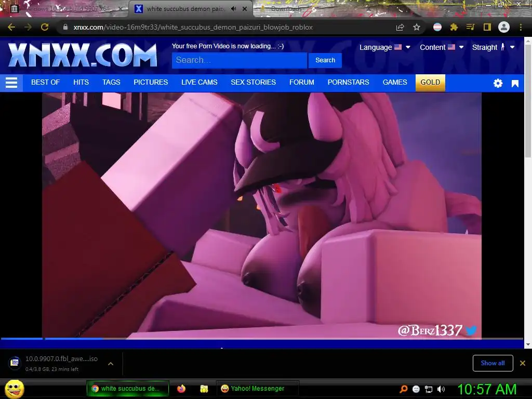Expand the Content country dropdown

442,47
